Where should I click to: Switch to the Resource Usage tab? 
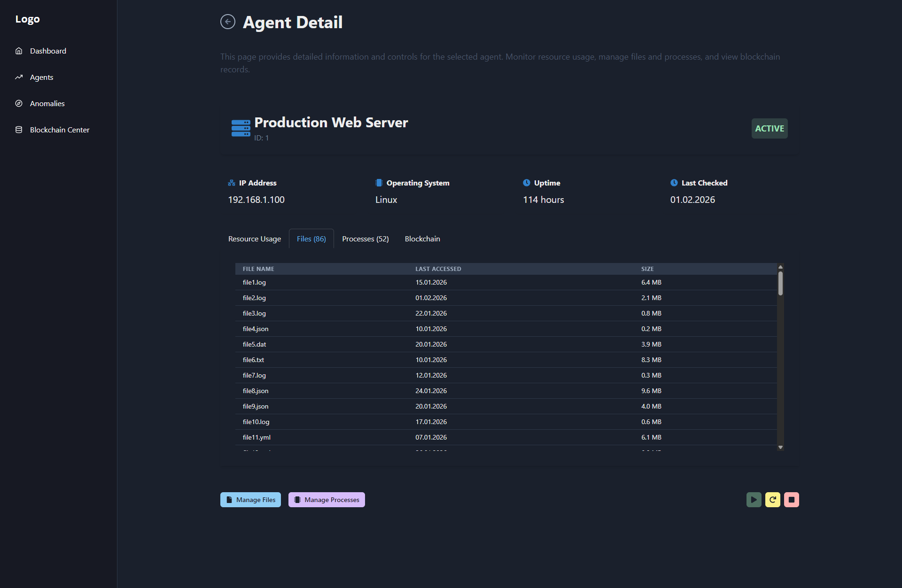click(254, 239)
